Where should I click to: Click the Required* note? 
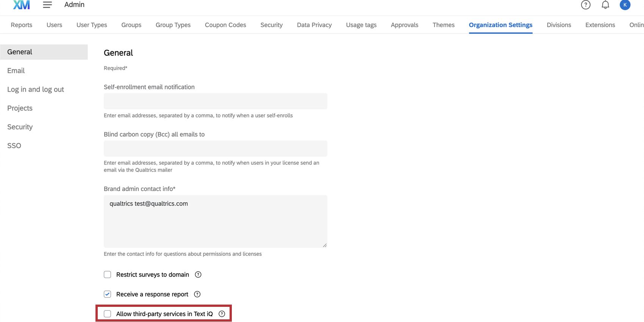[116, 68]
